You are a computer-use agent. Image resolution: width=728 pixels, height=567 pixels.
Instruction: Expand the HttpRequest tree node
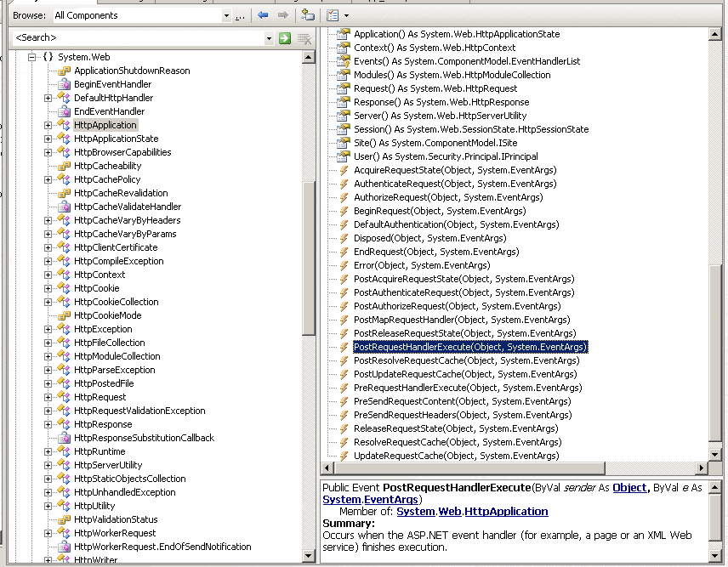coord(48,397)
